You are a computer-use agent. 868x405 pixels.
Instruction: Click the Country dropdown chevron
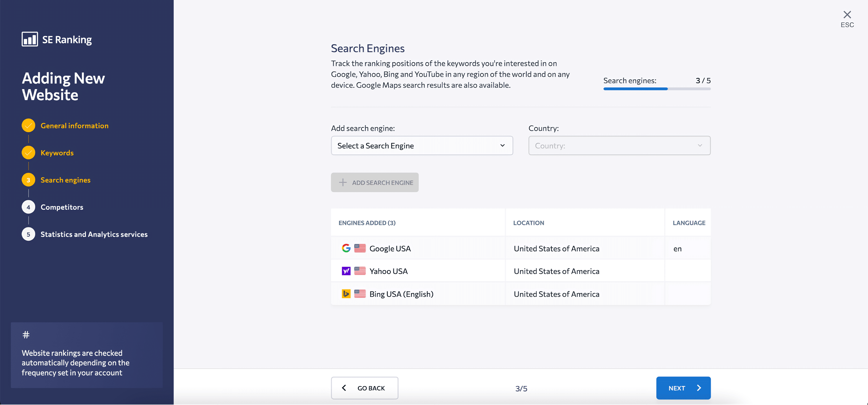tap(700, 146)
